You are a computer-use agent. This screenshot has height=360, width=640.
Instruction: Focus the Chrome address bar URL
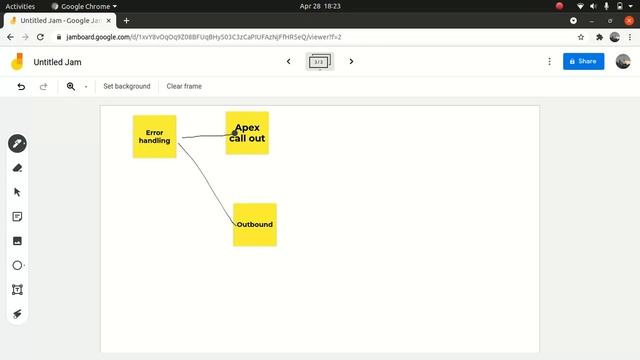[x=204, y=37]
